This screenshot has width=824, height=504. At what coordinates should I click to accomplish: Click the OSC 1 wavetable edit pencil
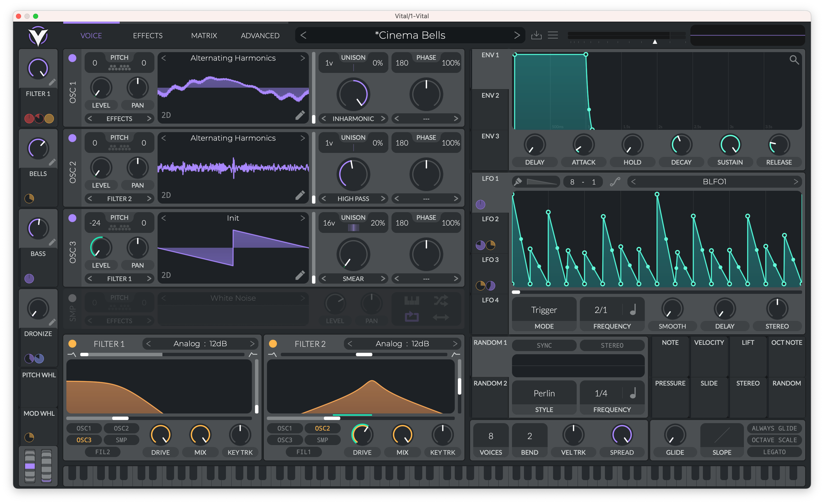coord(300,115)
